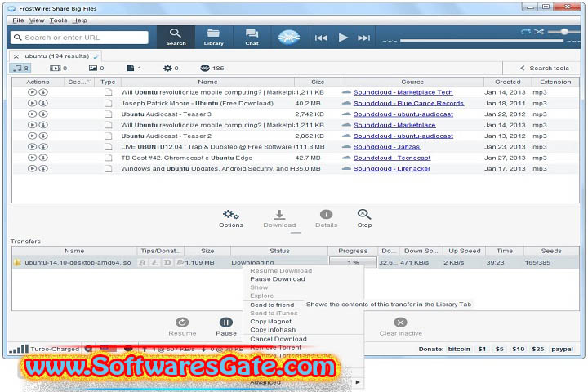
Task: Choose Copy Infohash in context menu
Action: [273, 330]
